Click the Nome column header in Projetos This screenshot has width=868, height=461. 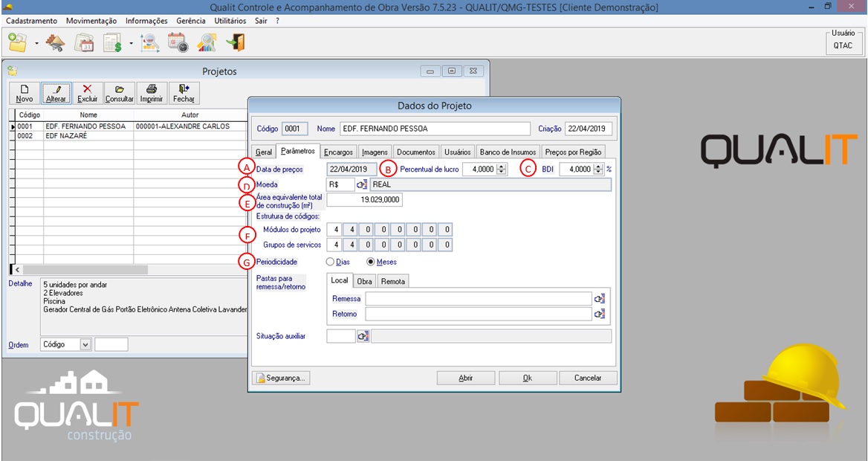click(88, 115)
